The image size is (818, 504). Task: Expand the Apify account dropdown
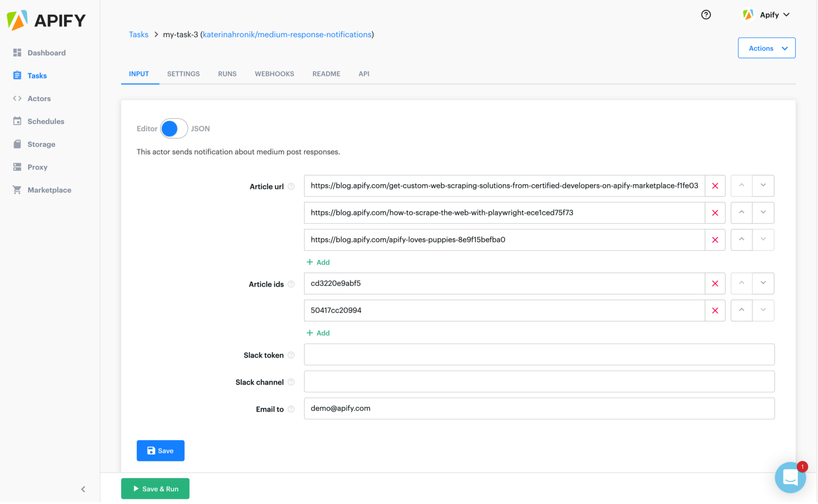pos(766,15)
